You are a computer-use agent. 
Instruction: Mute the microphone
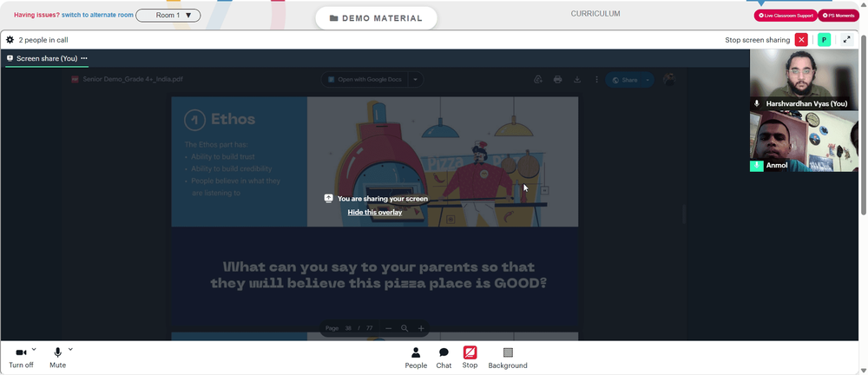(57, 358)
